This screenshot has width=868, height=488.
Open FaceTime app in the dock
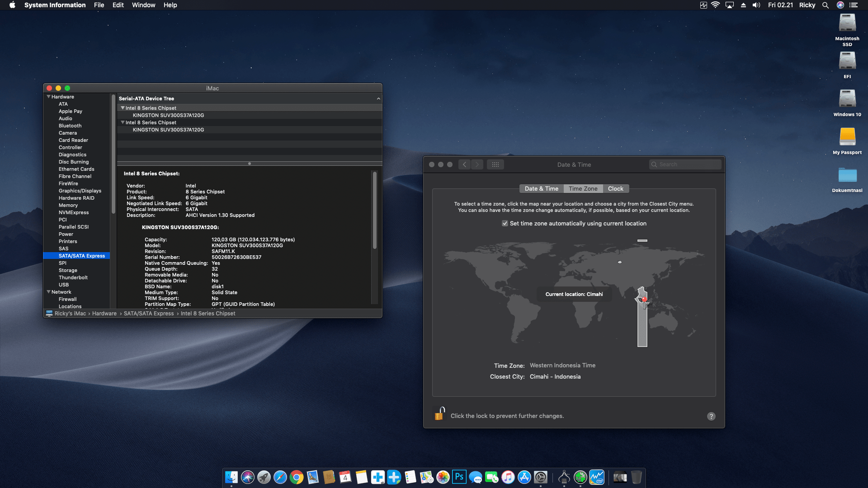[x=492, y=477]
